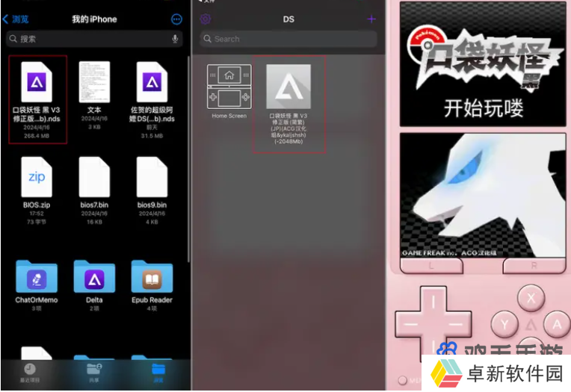Screen dimensions: 571x392
Task: Click the bios7.bin name label
Action: [x=94, y=205]
